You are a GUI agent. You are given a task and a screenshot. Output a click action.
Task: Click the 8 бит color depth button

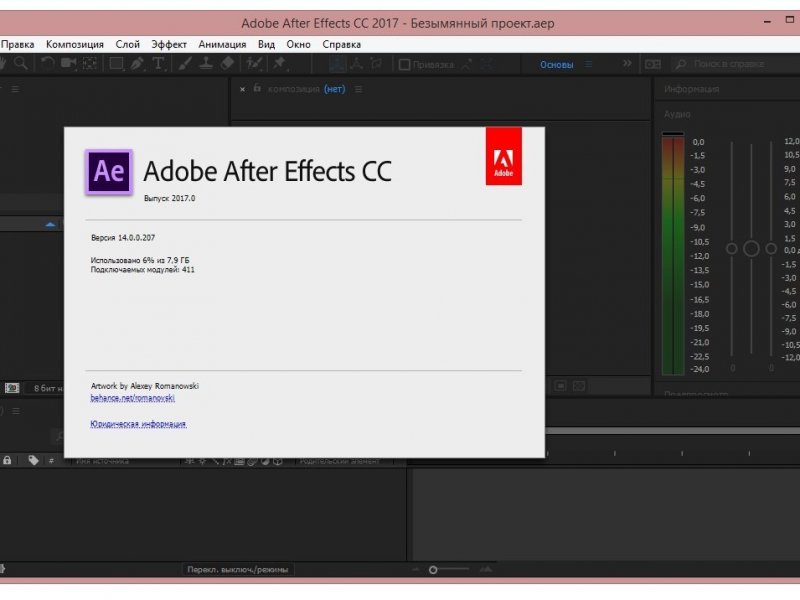pyautogui.click(x=46, y=388)
